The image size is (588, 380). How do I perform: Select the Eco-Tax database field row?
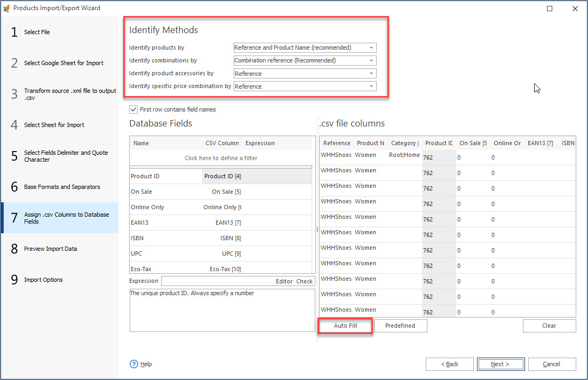pos(220,268)
